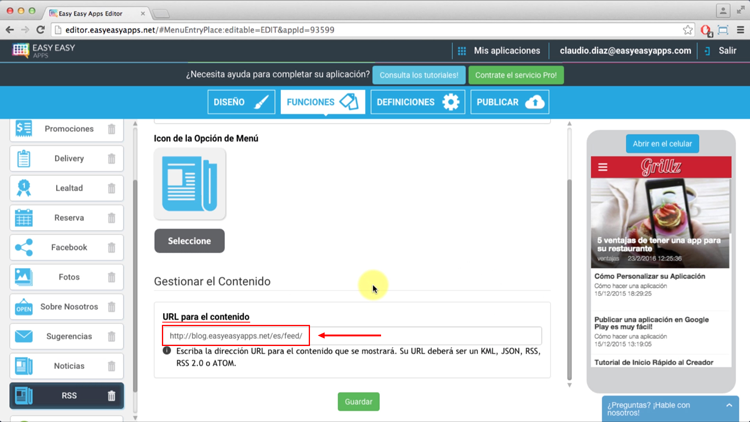Close the Easy Easy Apps Editor browser tab
Image resolution: width=750 pixels, height=422 pixels.
(x=143, y=13)
